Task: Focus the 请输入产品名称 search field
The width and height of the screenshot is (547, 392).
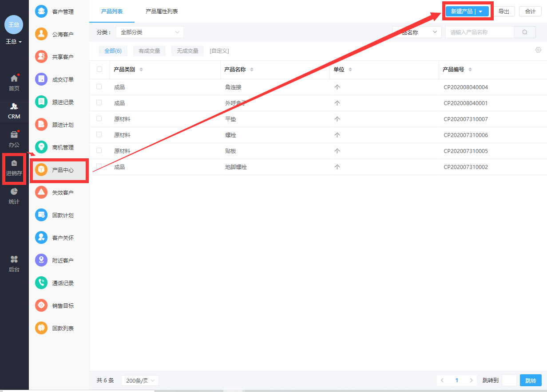Action: pyautogui.click(x=480, y=32)
